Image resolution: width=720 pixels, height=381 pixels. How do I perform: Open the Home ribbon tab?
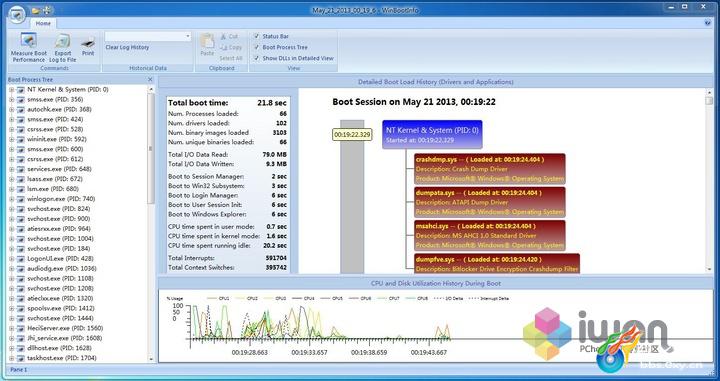coord(43,23)
